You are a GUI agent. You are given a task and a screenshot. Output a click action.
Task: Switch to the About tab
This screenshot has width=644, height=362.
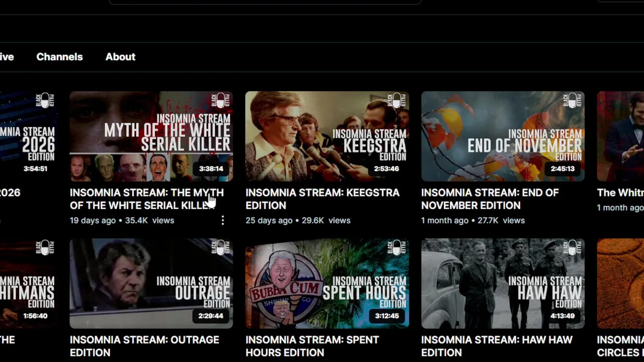[120, 57]
